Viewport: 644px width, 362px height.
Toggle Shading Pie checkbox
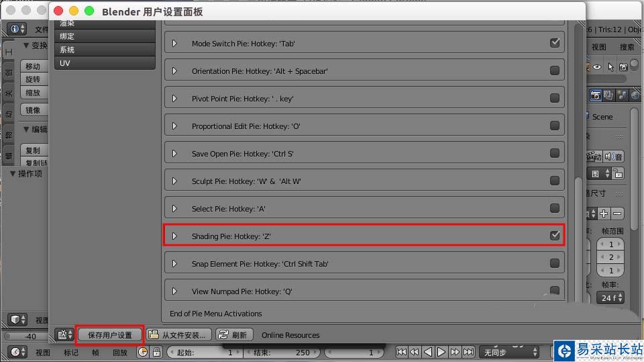pyautogui.click(x=555, y=235)
